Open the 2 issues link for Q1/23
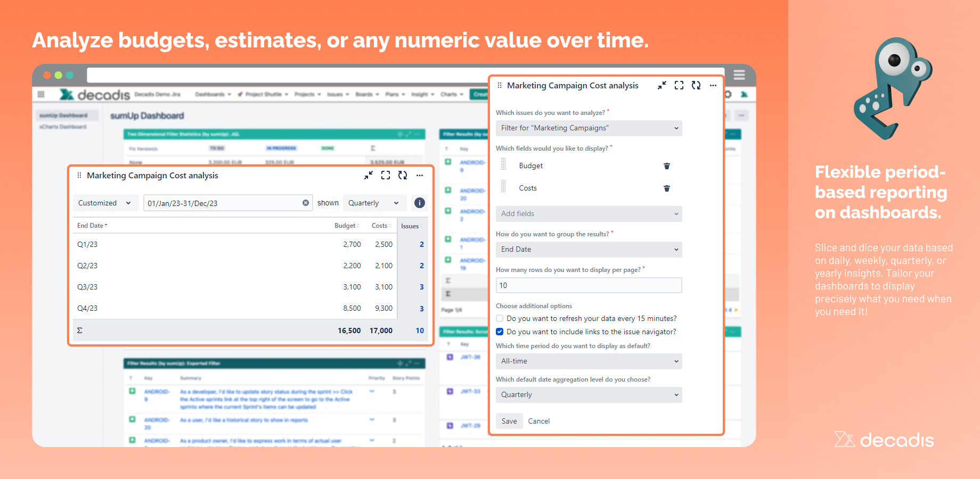The height and width of the screenshot is (479, 980). tap(422, 244)
